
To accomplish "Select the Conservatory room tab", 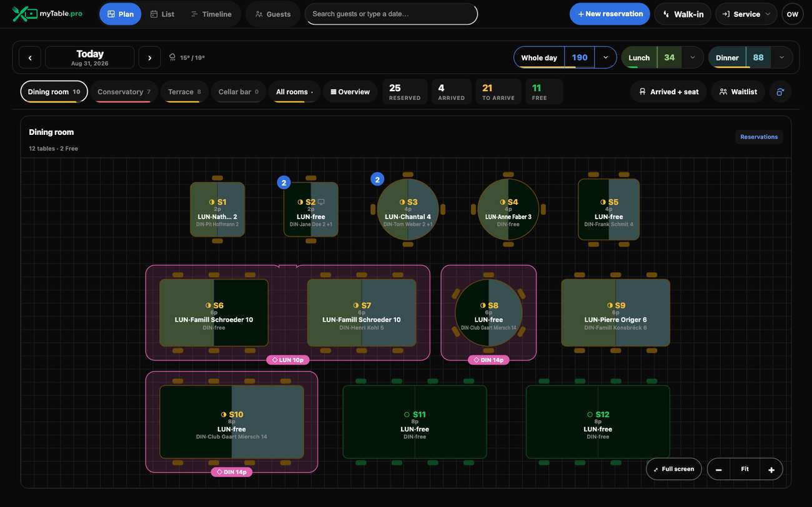I will [124, 92].
